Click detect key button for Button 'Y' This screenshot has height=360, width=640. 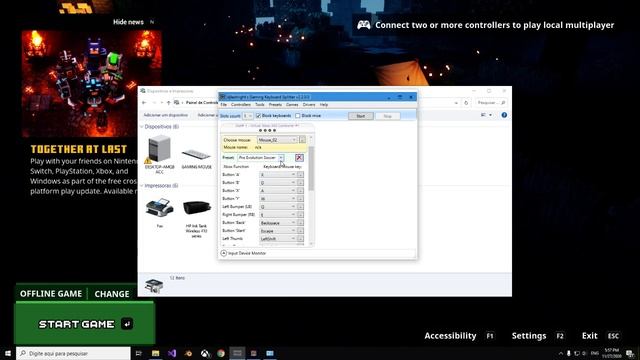[300, 198]
